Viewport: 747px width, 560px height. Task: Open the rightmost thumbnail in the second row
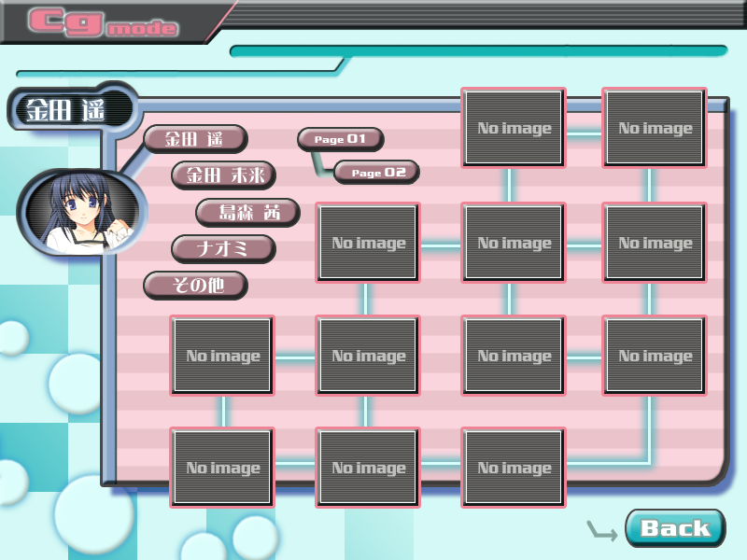pyautogui.click(x=655, y=243)
